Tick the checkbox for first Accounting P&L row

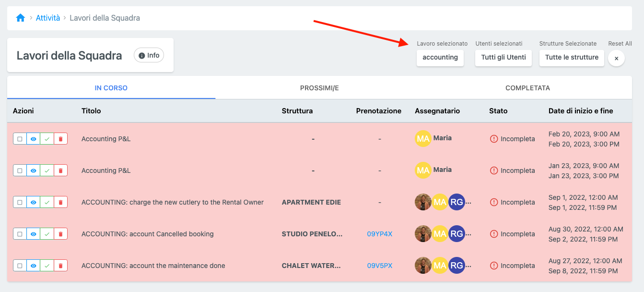(x=20, y=139)
